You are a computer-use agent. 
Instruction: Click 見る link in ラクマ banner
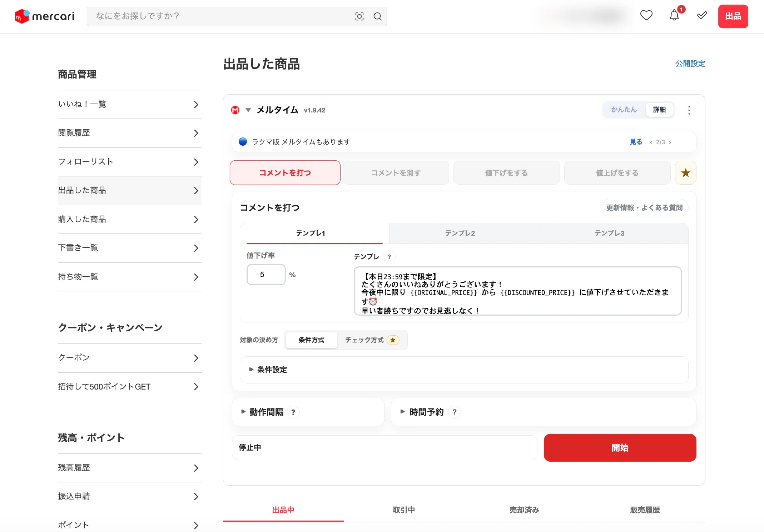[x=636, y=142]
